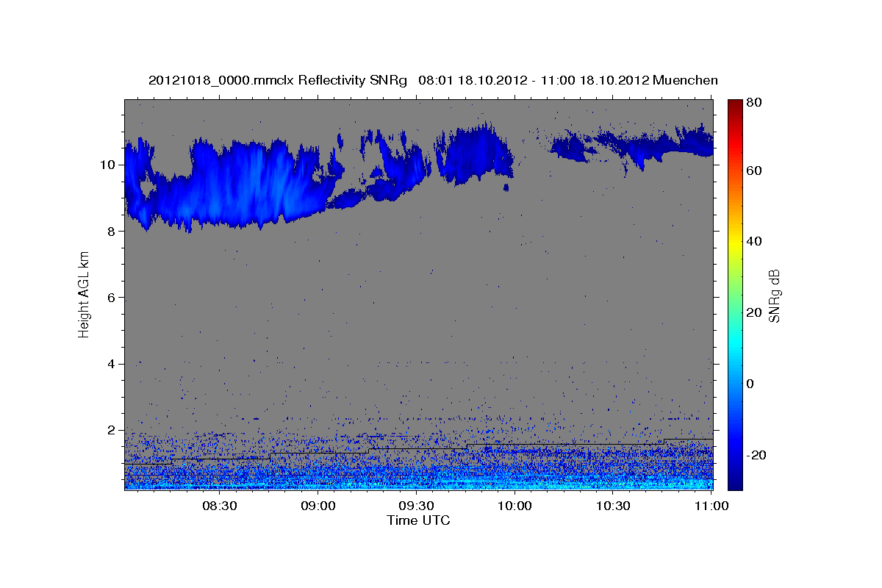Click the thin cirrus streak near 10:30
This screenshot has width=882, height=588.
(632, 145)
